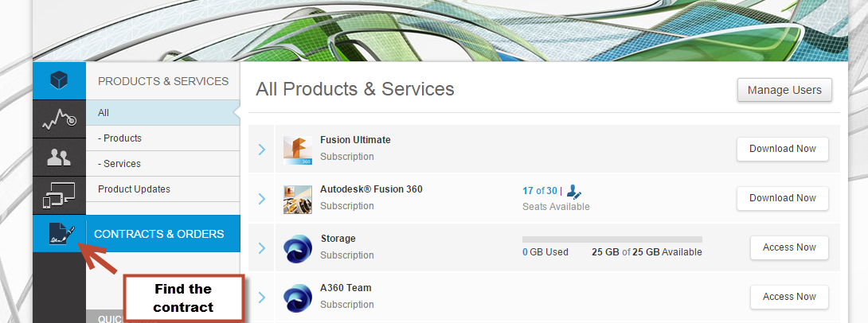Click the Autodesk Fusion 360 product thumbnail
The image size is (868, 323).
[x=297, y=200]
